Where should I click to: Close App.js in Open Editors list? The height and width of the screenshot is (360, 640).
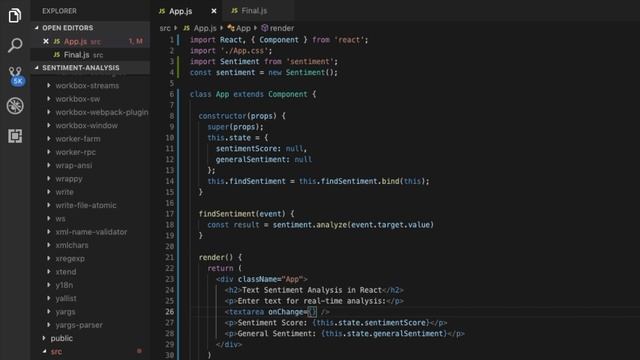[x=46, y=41]
